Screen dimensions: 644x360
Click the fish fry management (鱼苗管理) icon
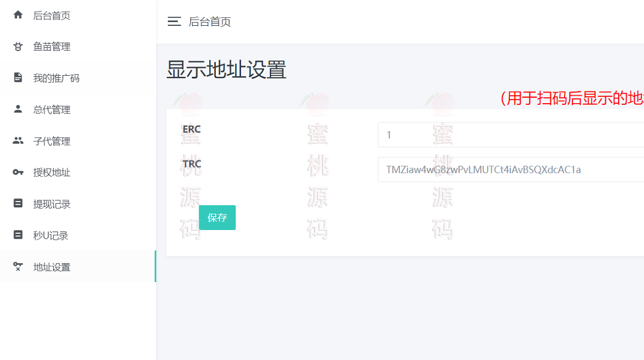18,47
